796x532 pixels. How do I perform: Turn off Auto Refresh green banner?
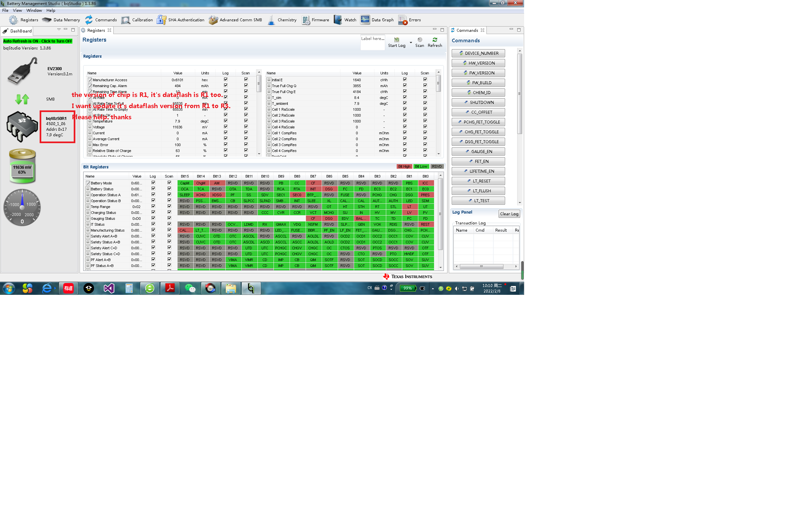pos(38,41)
